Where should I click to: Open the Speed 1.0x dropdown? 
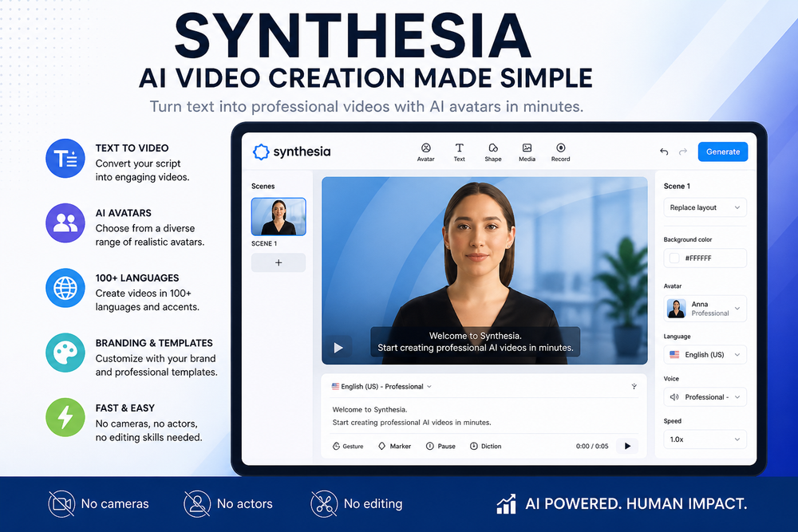point(705,439)
